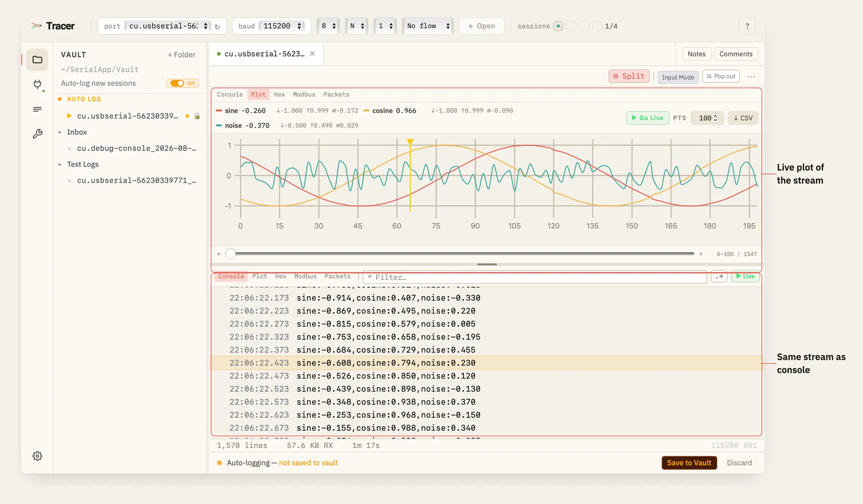Switch top pane to Console tab
This screenshot has width=863, height=504.
pyautogui.click(x=230, y=94)
